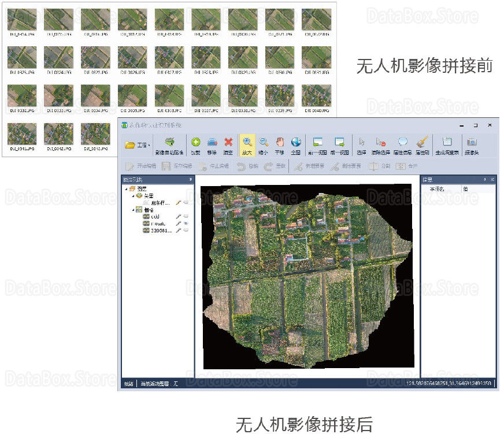Toggle visibility eye of 启东样... layer
This screenshot has width=504, height=434.
pyautogui.click(x=186, y=202)
